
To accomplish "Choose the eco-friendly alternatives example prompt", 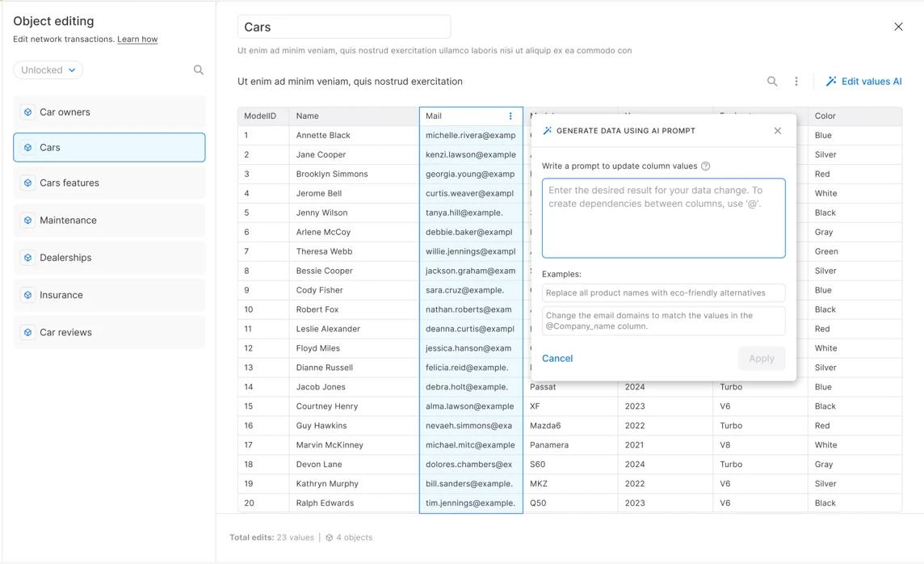I will [x=664, y=293].
